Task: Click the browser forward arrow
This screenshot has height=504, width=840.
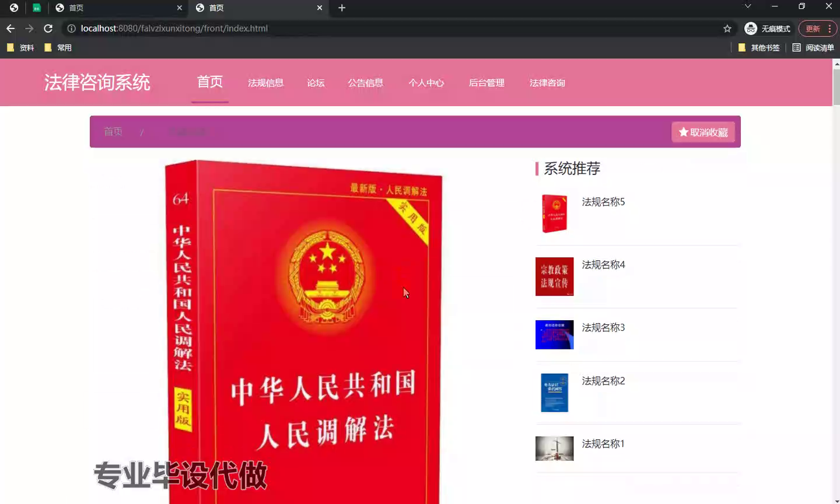Action: pyautogui.click(x=29, y=28)
